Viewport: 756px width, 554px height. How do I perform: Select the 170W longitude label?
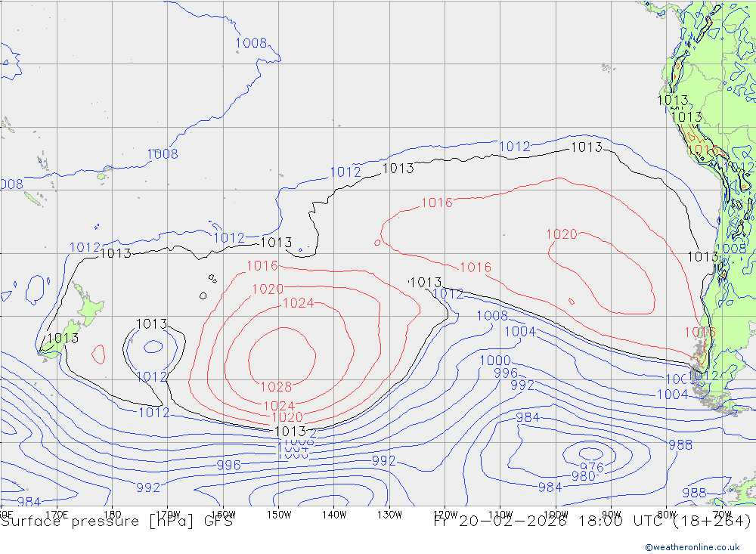pyautogui.click(x=168, y=515)
